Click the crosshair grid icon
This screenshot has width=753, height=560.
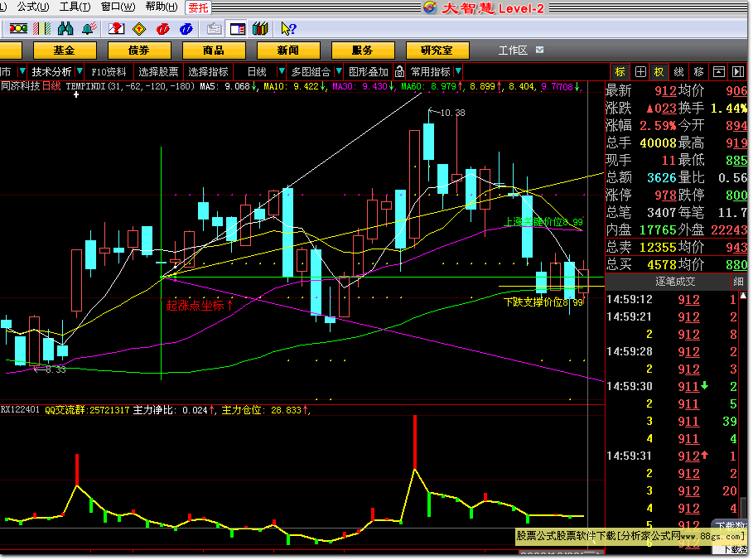coord(640,72)
